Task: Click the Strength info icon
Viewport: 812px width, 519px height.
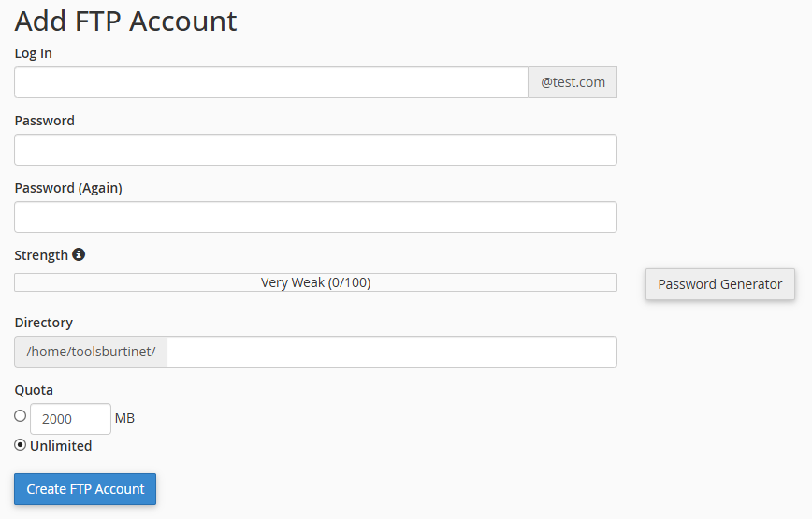Action: 79,254
